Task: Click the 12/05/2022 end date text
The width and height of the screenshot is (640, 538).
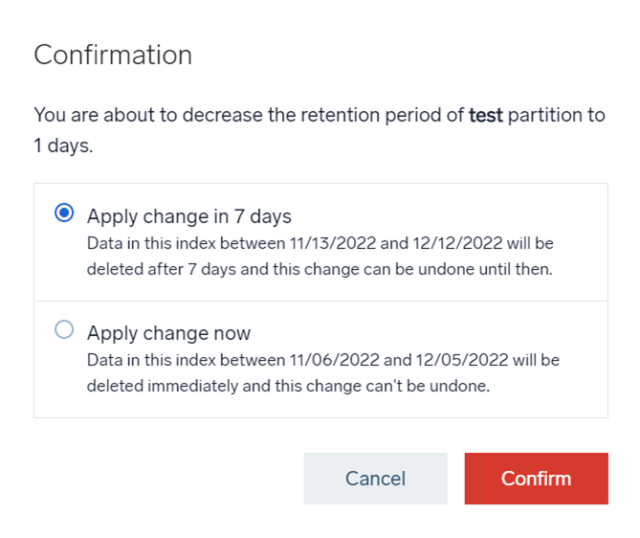Action: (462, 360)
